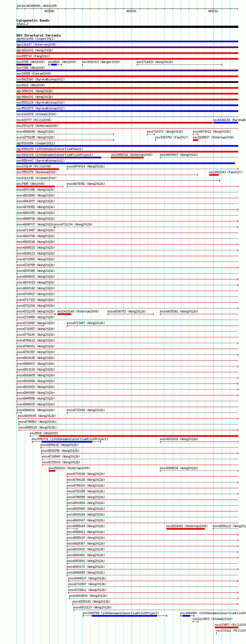
Task: Open nsv5522573 (ByrskaBishop2022) label
Action: point(41,108)
